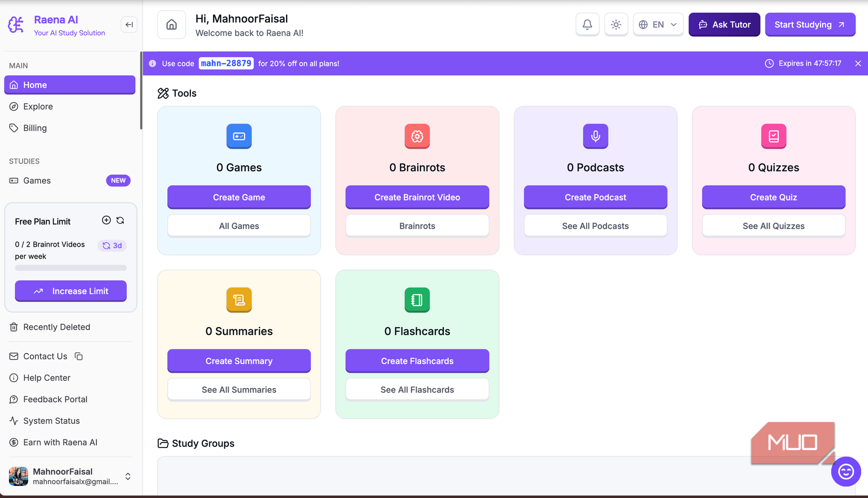Click Create Quiz button
This screenshot has height=498, width=868.
coord(774,197)
